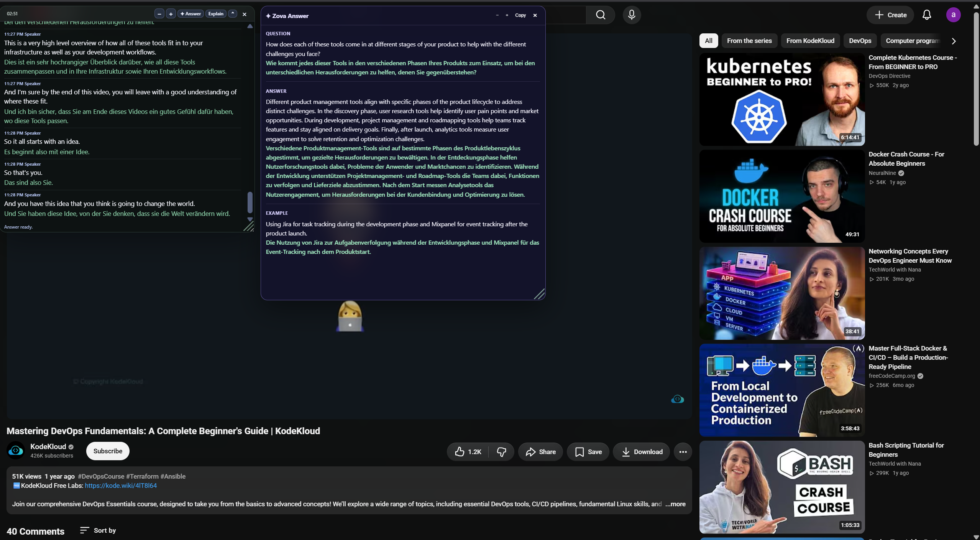The width and height of the screenshot is (980, 540).
Task: Select the DevOps filter chip
Action: [x=860, y=41]
